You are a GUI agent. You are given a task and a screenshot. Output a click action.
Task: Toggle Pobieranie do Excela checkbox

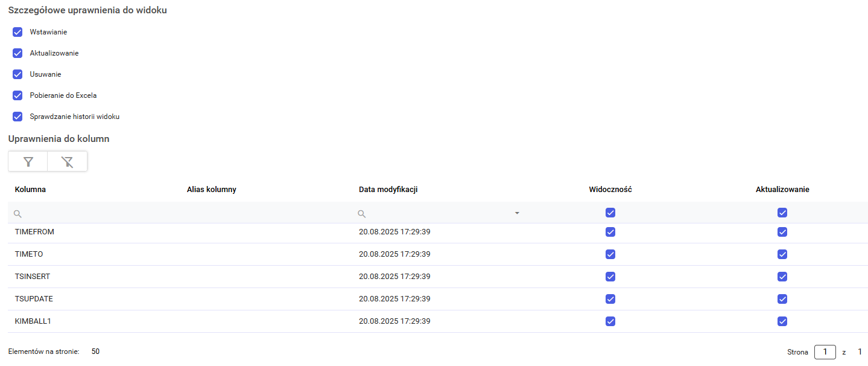tap(17, 95)
